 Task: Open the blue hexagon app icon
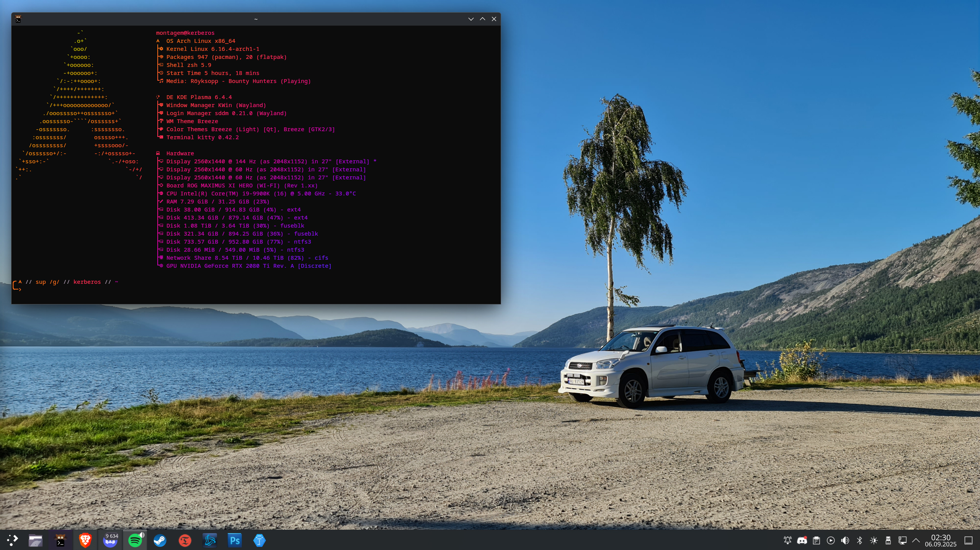[260, 540]
